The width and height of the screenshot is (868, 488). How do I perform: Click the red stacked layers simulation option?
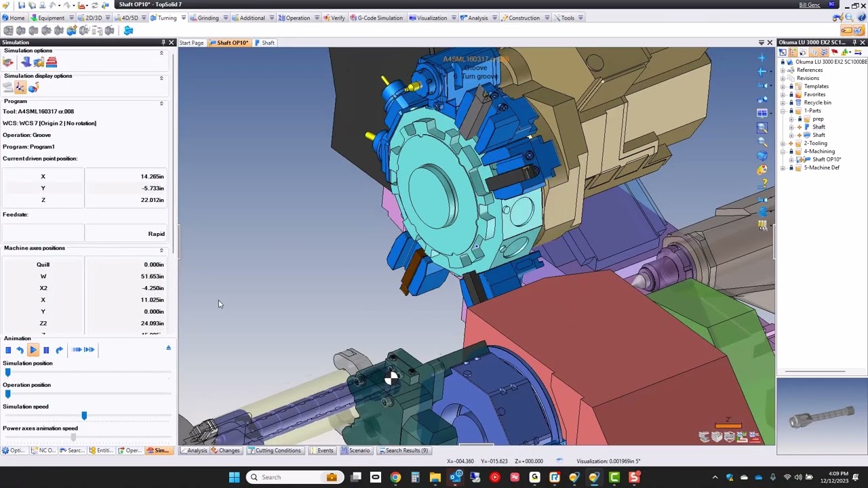[52, 62]
